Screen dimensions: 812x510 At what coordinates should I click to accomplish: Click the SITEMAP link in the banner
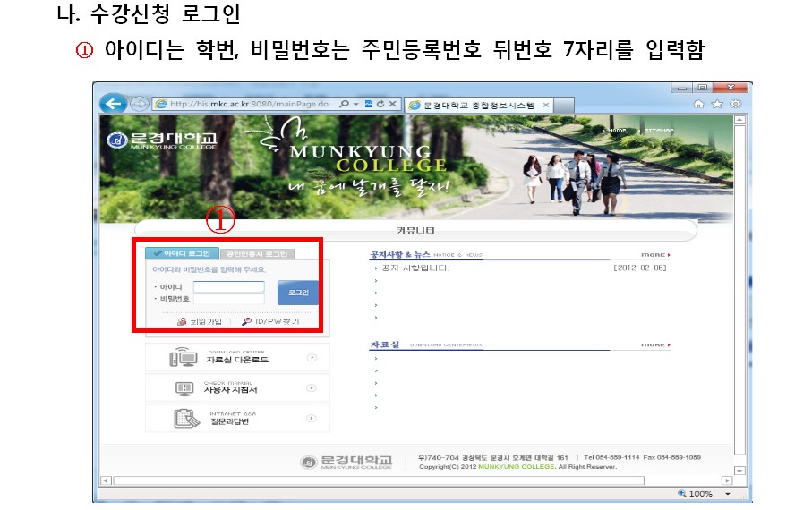pos(659,131)
